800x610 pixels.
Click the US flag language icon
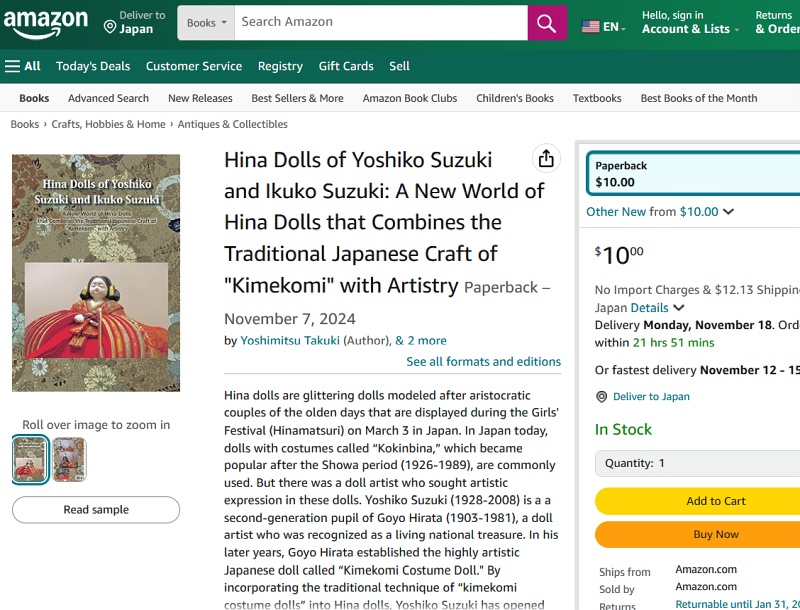coord(591,27)
